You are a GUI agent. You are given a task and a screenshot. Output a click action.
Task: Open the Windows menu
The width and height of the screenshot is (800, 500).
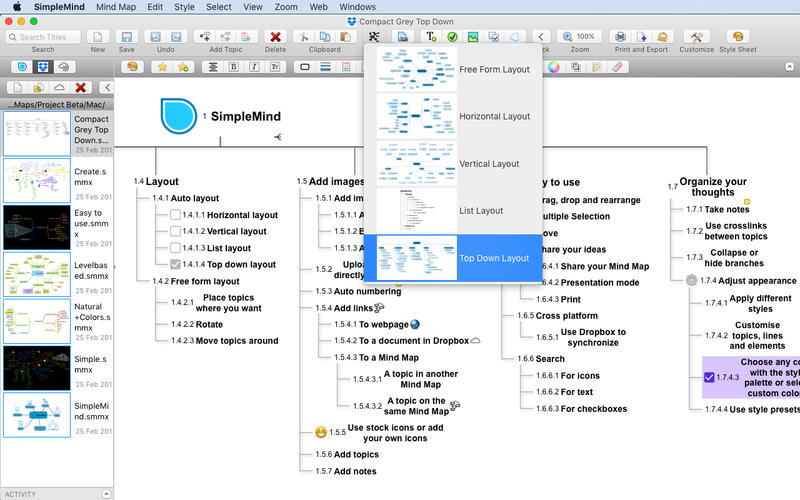pos(357,7)
